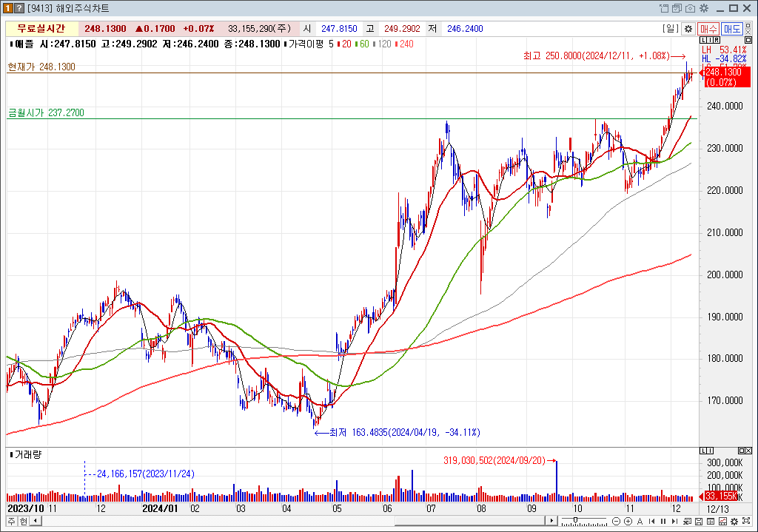Click the red 매수 (buy) button
The height and width of the screenshot is (532, 758).
709,29
